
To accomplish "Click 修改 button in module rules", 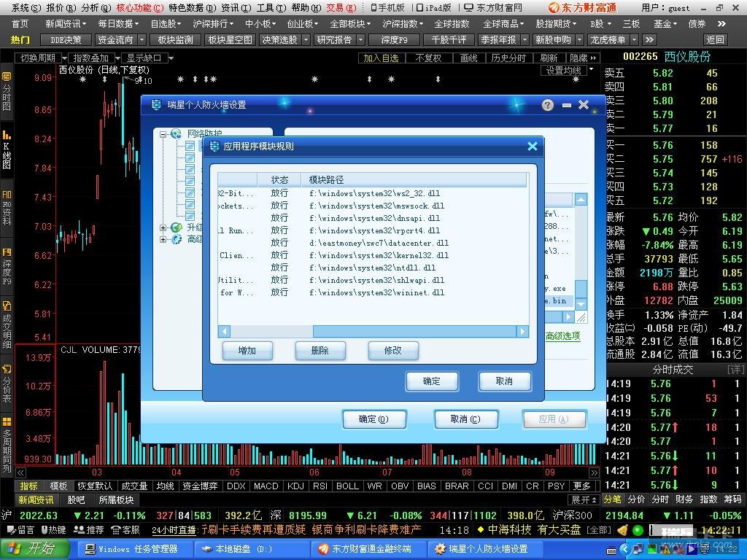I will coord(393,351).
